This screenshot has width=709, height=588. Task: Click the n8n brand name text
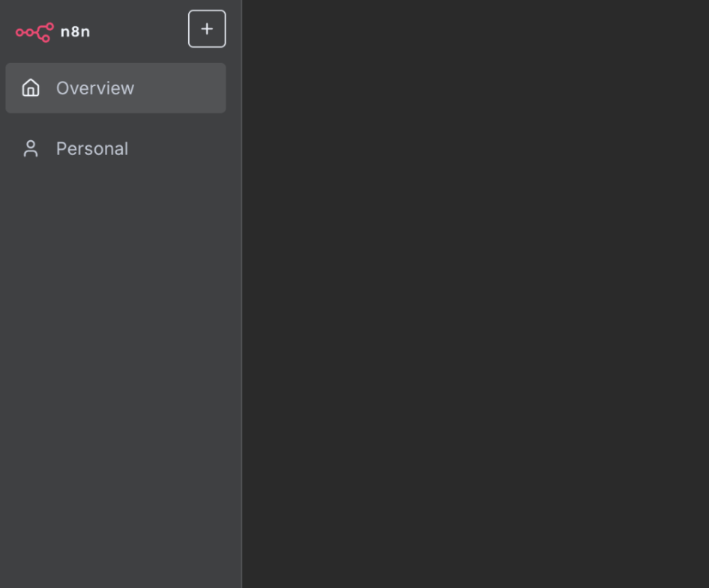click(x=75, y=32)
